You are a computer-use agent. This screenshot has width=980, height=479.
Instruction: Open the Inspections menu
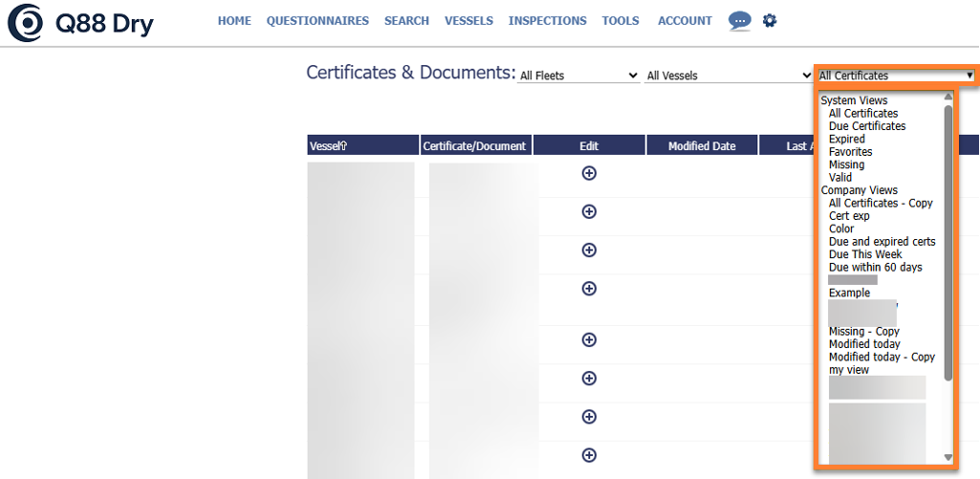(x=547, y=21)
